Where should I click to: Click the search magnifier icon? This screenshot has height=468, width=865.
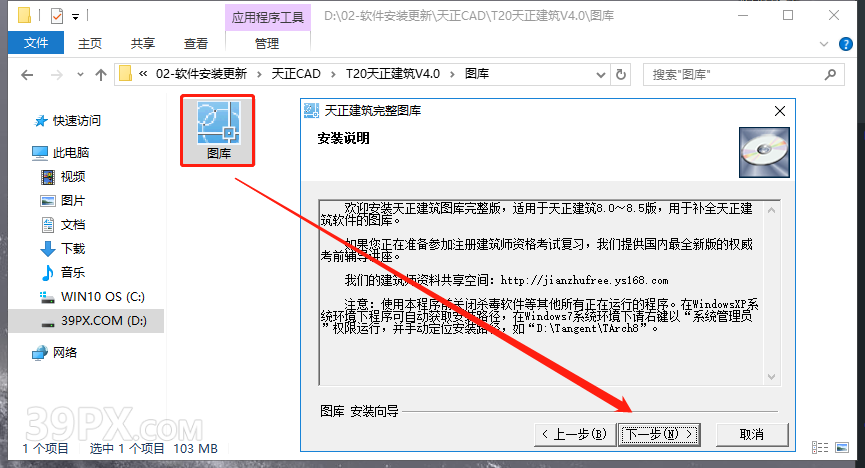click(x=830, y=75)
